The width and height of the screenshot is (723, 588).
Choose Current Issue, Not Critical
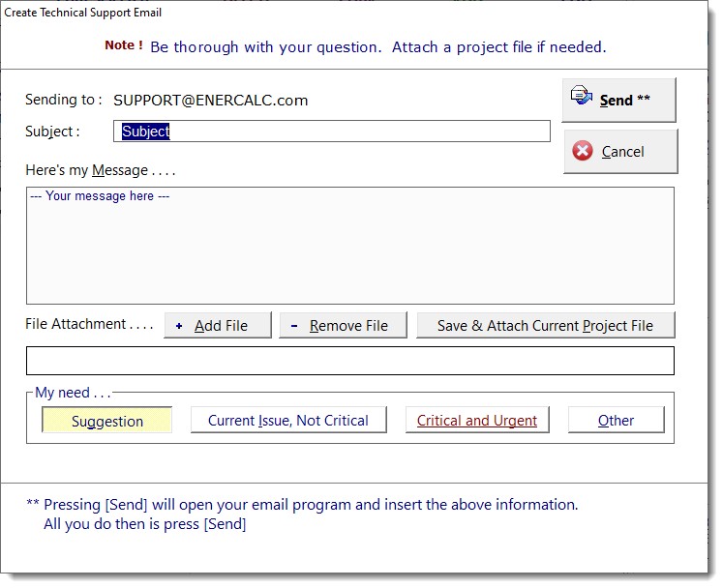coord(288,421)
